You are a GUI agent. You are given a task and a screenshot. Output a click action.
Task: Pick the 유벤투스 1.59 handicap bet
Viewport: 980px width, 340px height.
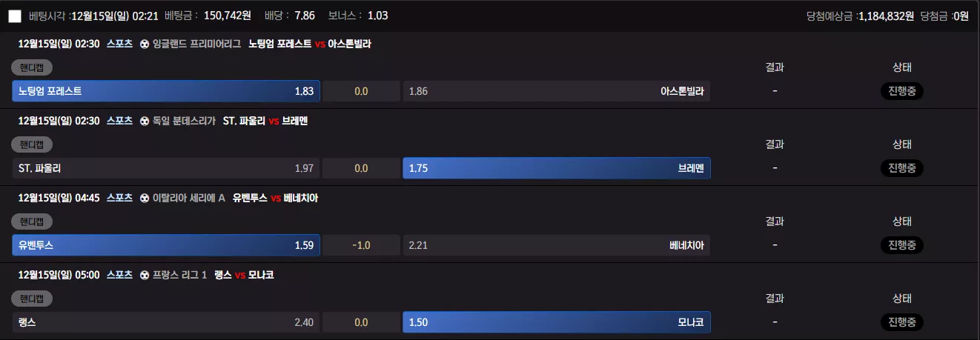pyautogui.click(x=166, y=245)
